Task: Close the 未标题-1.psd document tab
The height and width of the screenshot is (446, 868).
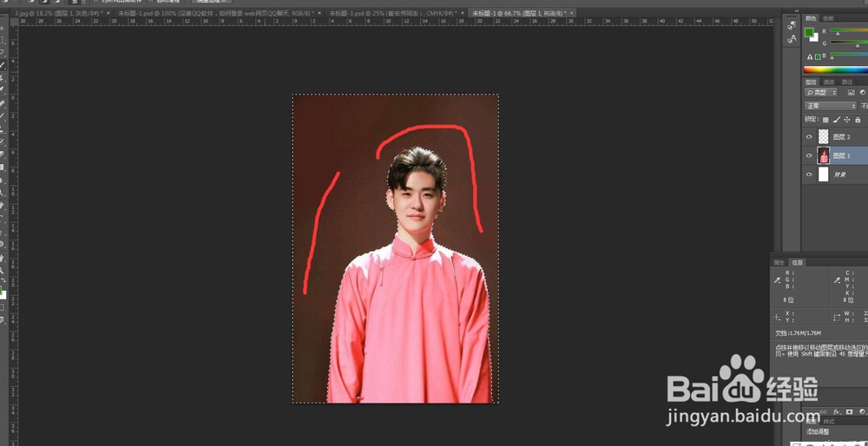Action: click(319, 13)
